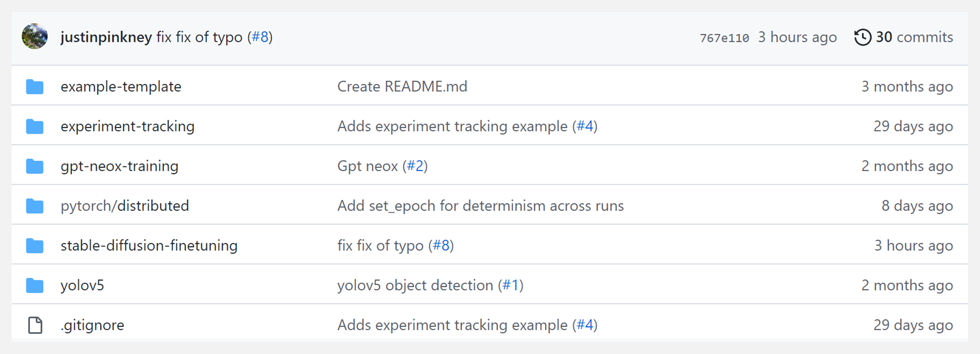Screen dimensions: 980x354
Task: Click the justinpinkney avatar image
Action: coord(35,37)
